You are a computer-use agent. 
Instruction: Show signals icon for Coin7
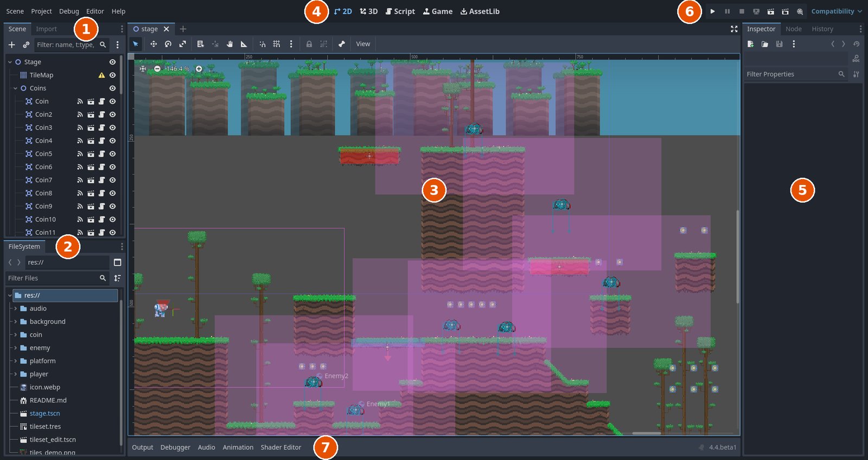[80, 180]
